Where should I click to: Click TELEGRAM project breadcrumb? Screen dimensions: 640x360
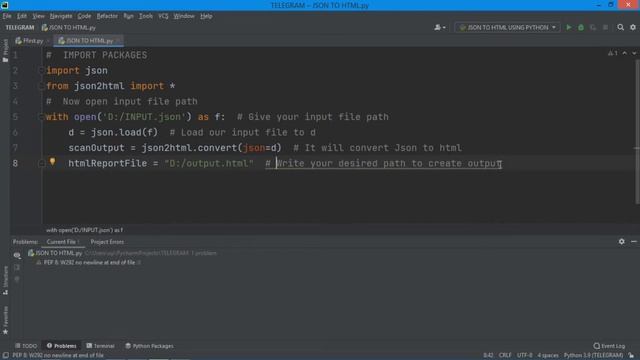[20, 27]
